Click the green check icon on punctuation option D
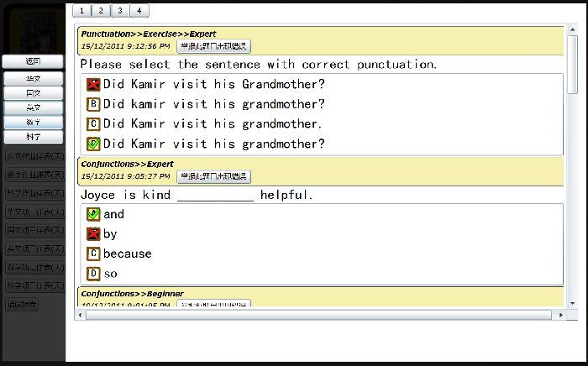This screenshot has width=588, height=366. point(93,144)
